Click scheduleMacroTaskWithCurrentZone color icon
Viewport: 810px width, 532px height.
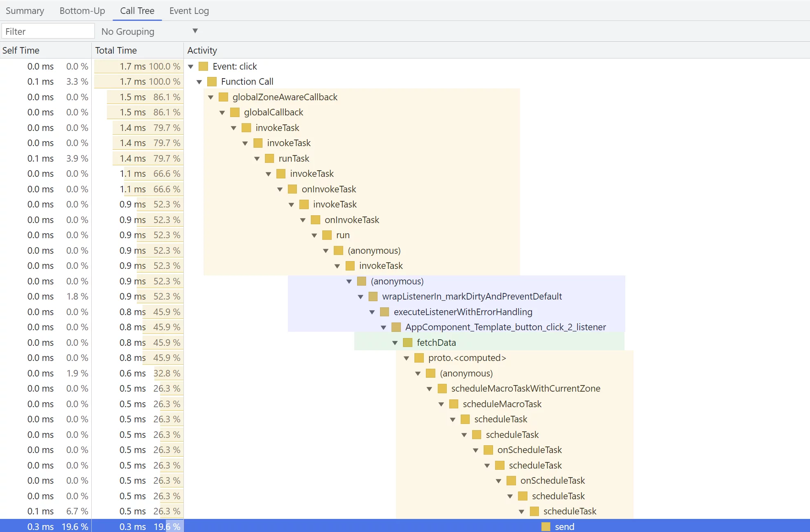(442, 388)
